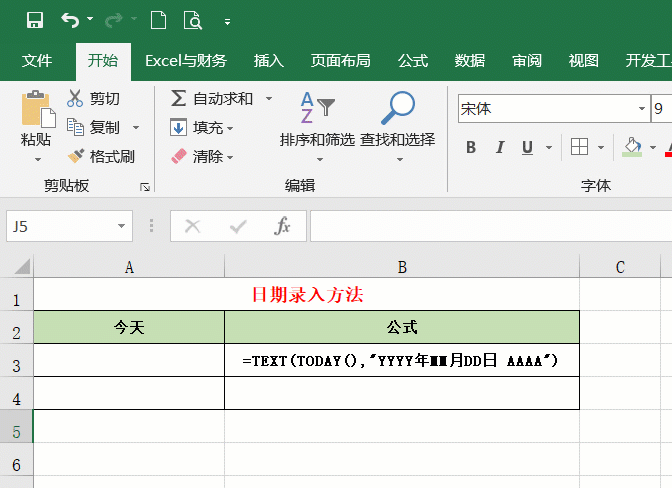
Task: Click the Paste clipboard icon
Action: 37,110
